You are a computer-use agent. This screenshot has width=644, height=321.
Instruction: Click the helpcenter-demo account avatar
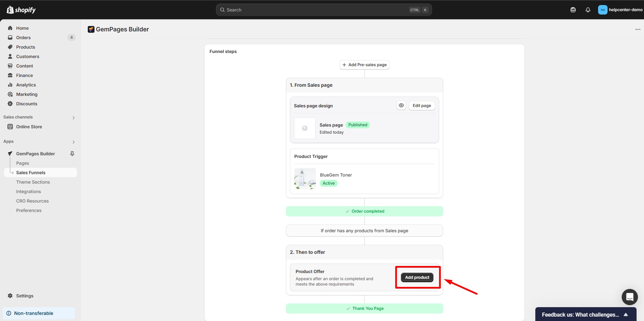pos(602,10)
